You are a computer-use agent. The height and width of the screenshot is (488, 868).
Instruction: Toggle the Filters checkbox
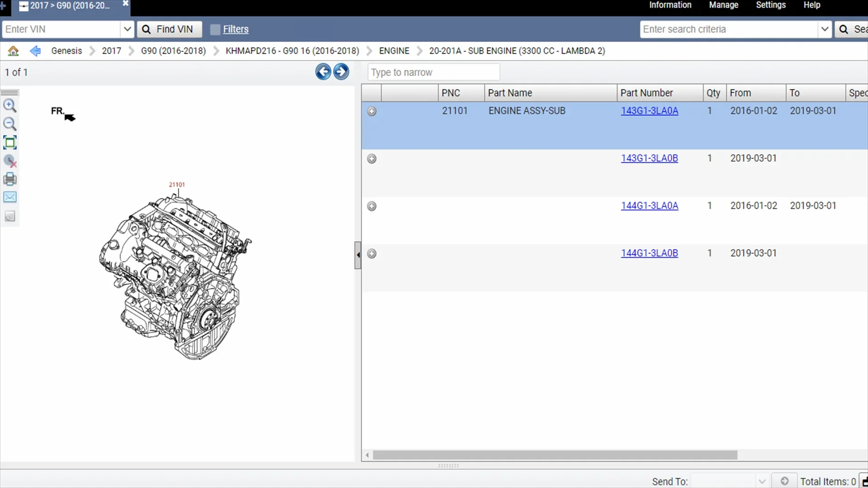pos(215,29)
